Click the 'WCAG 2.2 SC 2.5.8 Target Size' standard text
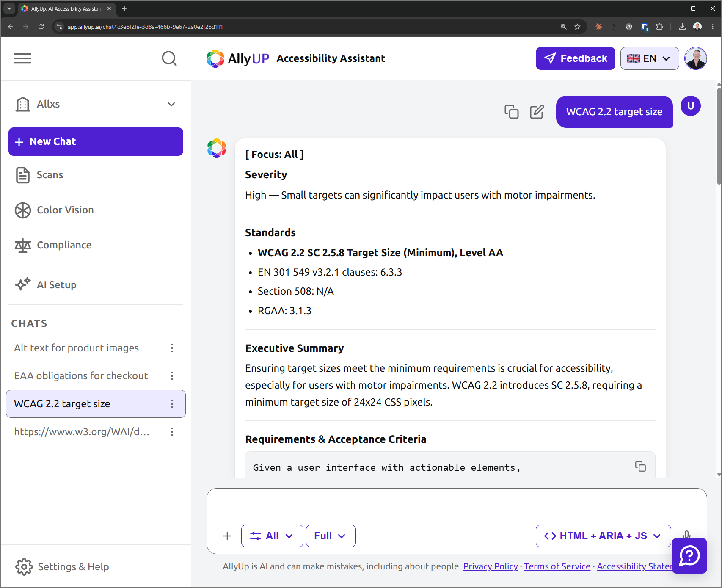This screenshot has height=588, width=722. coord(380,253)
